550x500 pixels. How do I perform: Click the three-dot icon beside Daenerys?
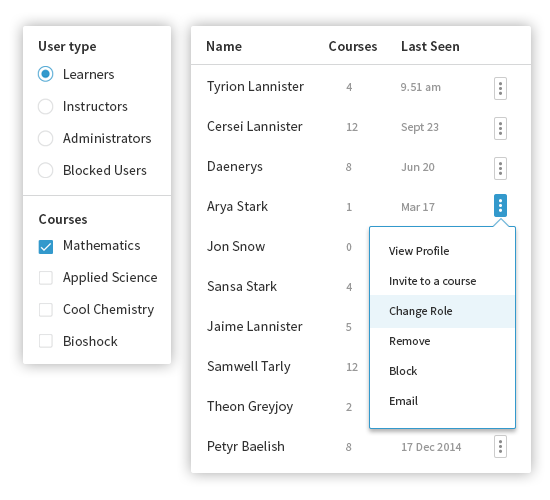500,168
